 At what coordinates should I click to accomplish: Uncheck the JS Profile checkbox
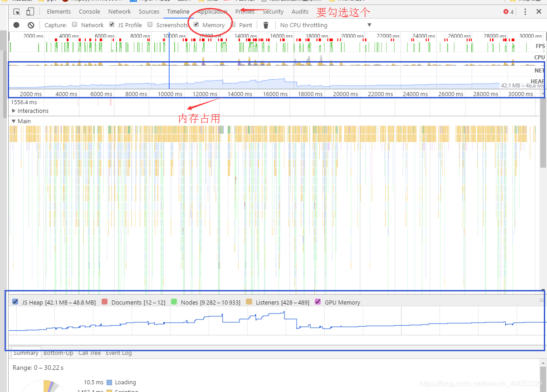[x=112, y=24]
